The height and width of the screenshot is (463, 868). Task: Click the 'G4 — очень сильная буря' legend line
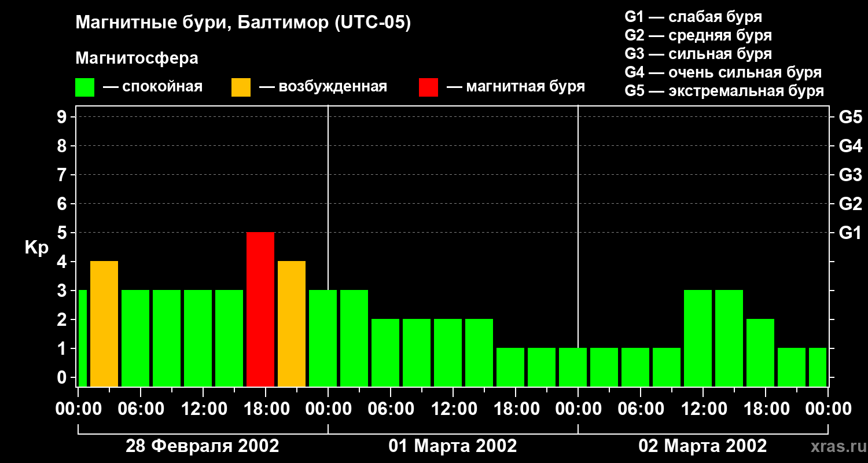pos(723,72)
